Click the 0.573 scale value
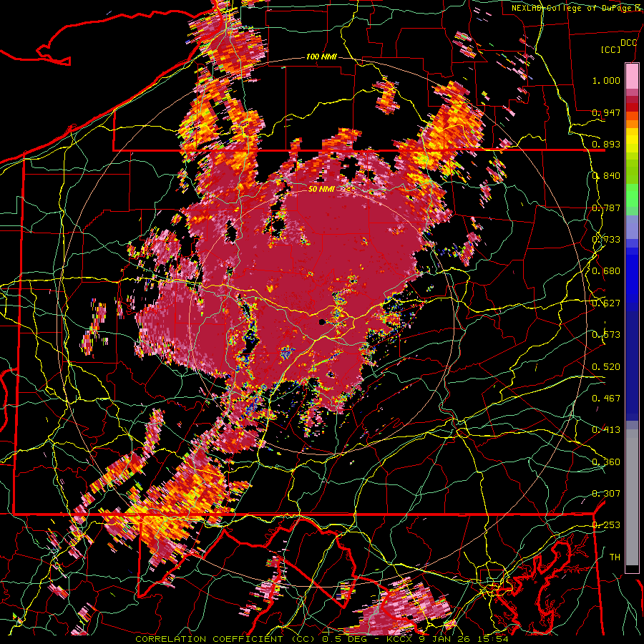 [606, 335]
